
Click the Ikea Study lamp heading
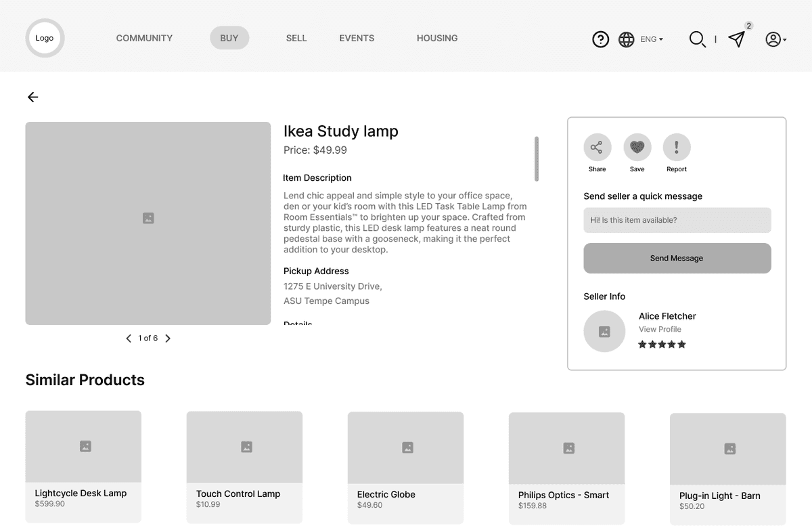point(341,131)
